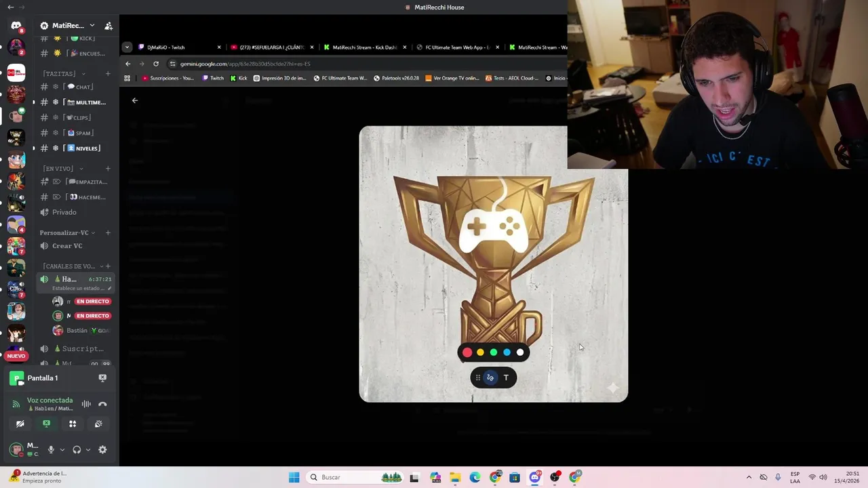Viewport: 868px width, 488px height.
Task: Open headphone output options dropdown
Action: point(87,449)
